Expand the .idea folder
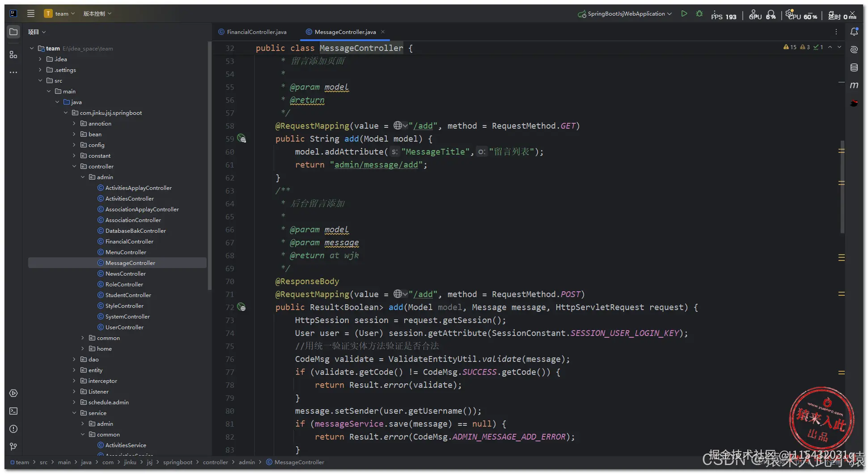The height and width of the screenshot is (474, 868). point(40,59)
